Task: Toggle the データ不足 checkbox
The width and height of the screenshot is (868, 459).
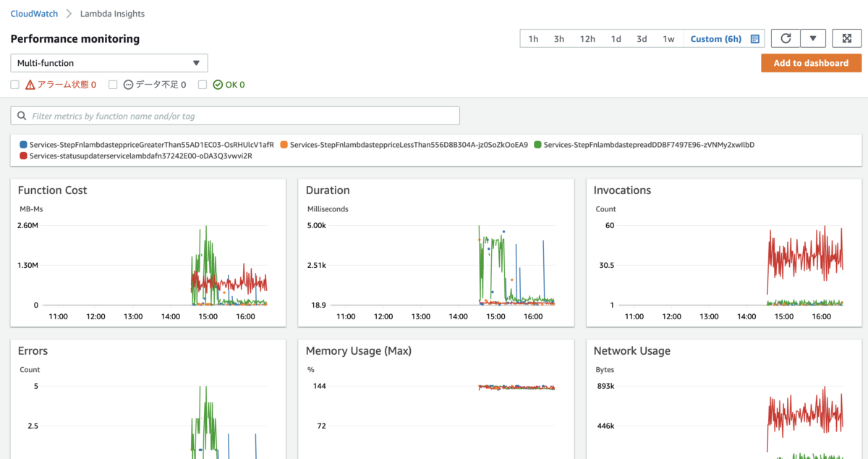Action: (x=113, y=85)
